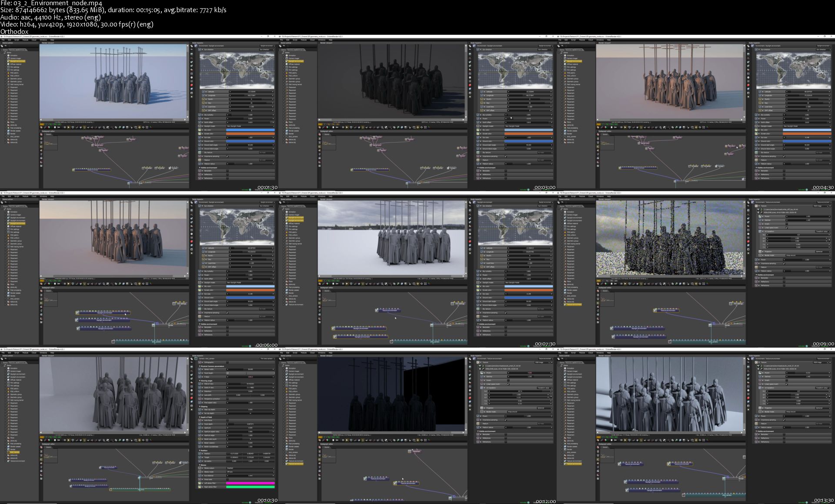Click the leftmost viewport toolbar icon in 00:13:30 frame

599,440
